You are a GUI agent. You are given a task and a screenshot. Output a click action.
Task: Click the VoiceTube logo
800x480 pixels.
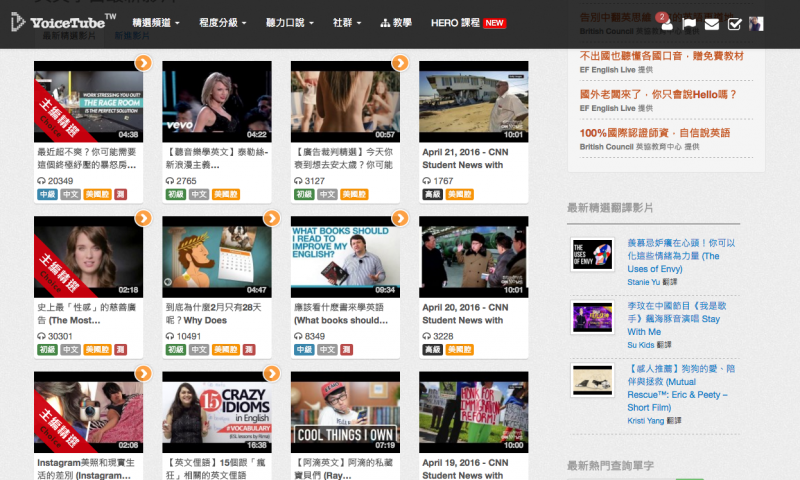click(63, 22)
